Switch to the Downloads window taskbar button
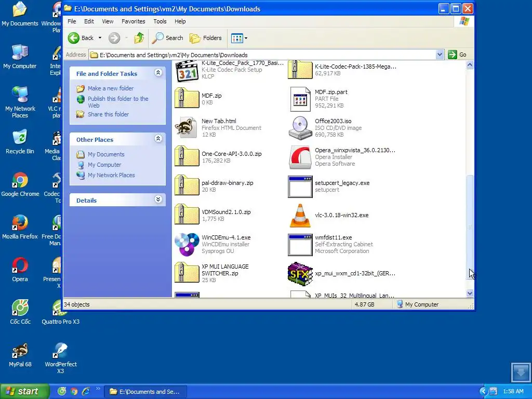This screenshot has width=532, height=399. click(145, 392)
